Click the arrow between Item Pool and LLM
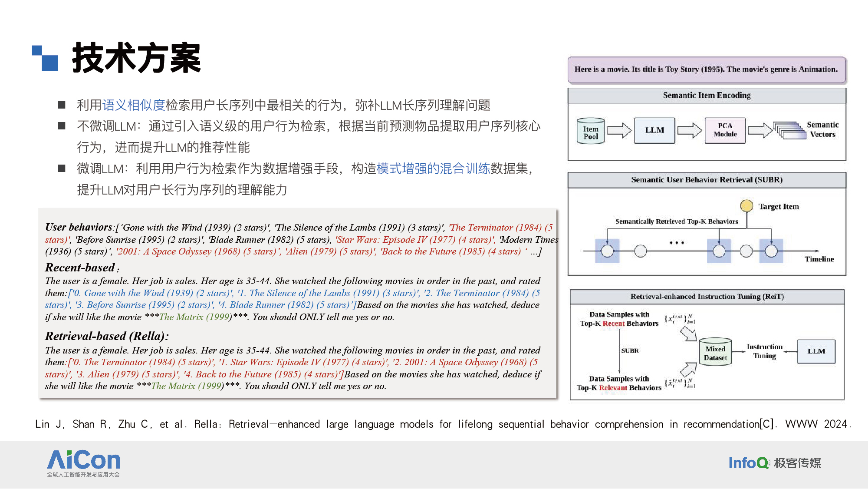 point(619,130)
